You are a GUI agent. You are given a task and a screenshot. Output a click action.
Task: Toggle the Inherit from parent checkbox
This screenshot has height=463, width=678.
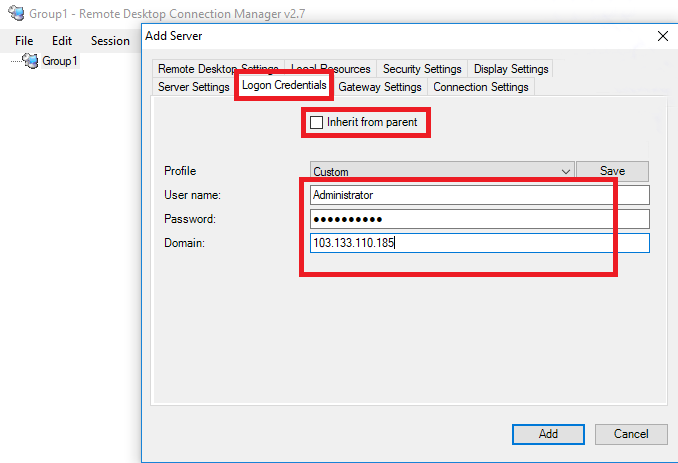(317, 122)
